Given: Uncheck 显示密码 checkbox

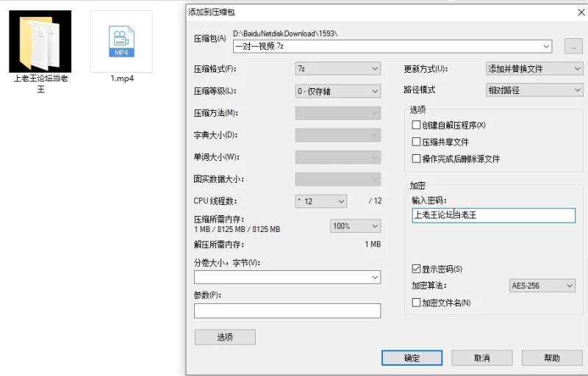Looking at the screenshot, I should [x=416, y=269].
